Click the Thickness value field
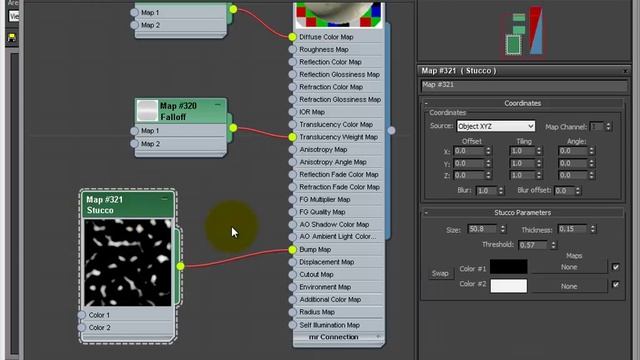This screenshot has width=640, height=360. [x=573, y=229]
